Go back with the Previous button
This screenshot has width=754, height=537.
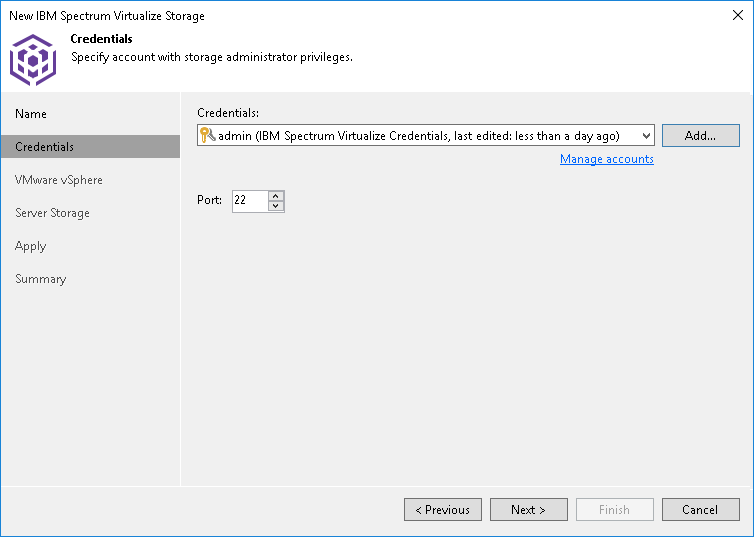(x=442, y=510)
